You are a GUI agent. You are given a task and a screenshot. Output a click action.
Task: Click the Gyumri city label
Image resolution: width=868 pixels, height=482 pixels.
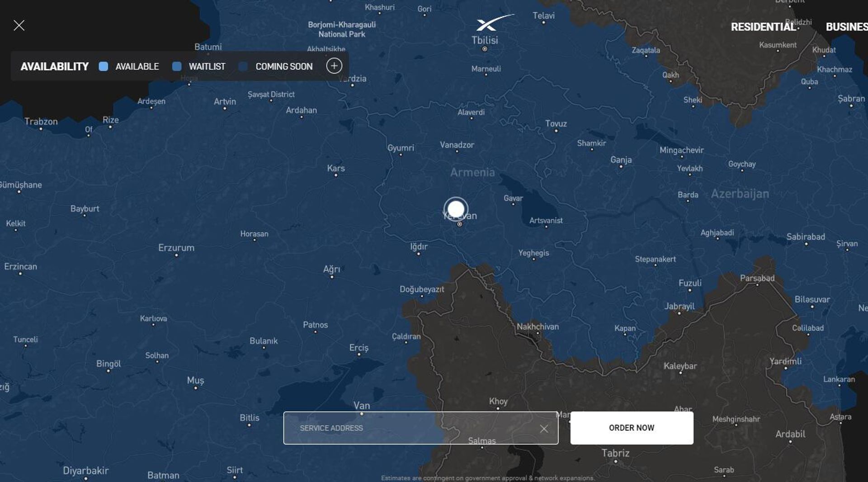point(401,148)
